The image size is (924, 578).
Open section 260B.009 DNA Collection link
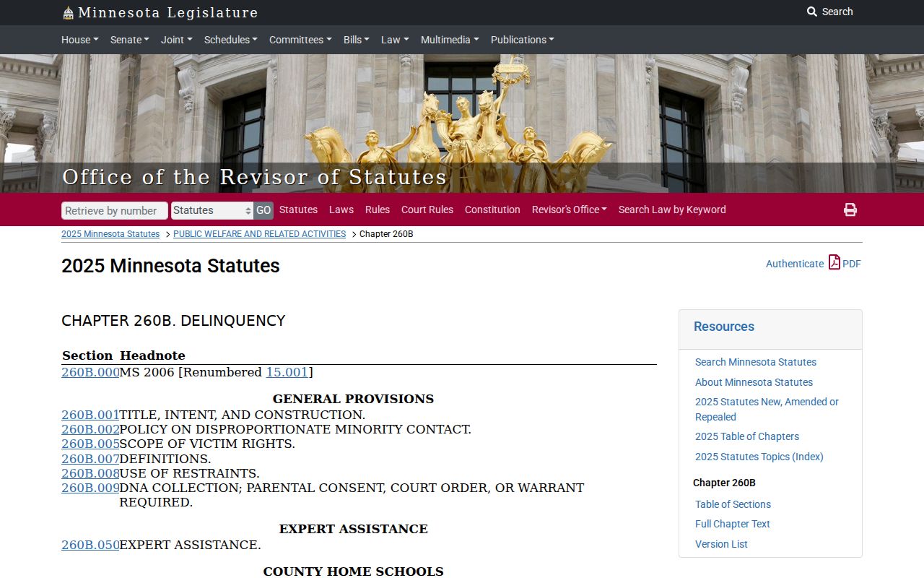click(90, 488)
